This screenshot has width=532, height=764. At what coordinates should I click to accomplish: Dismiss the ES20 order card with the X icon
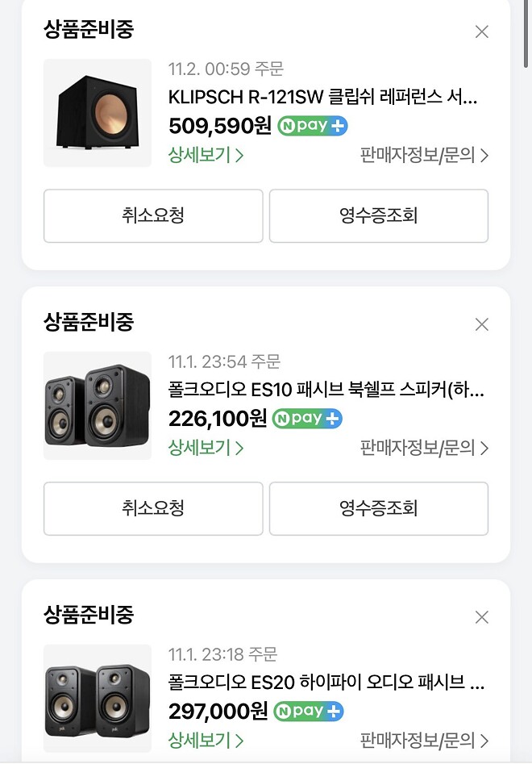click(x=481, y=616)
